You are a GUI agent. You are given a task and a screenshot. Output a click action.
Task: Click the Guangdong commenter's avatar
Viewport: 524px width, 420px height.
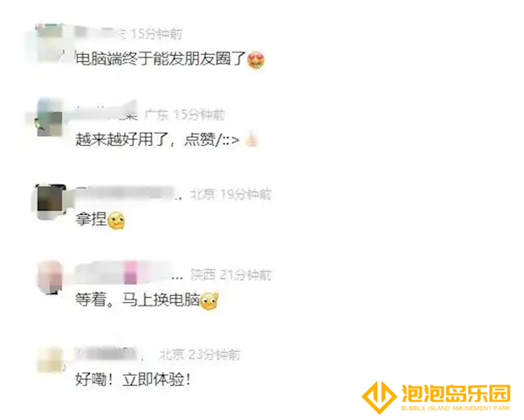(49, 117)
